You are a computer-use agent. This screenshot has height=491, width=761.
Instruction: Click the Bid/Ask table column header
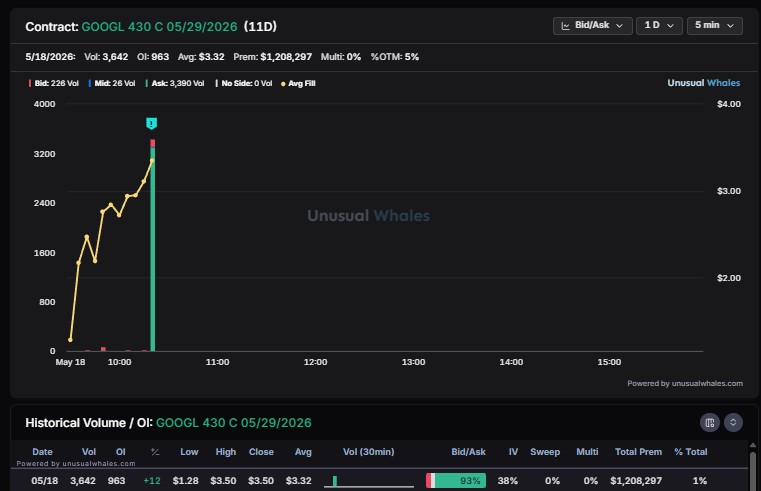click(468, 452)
